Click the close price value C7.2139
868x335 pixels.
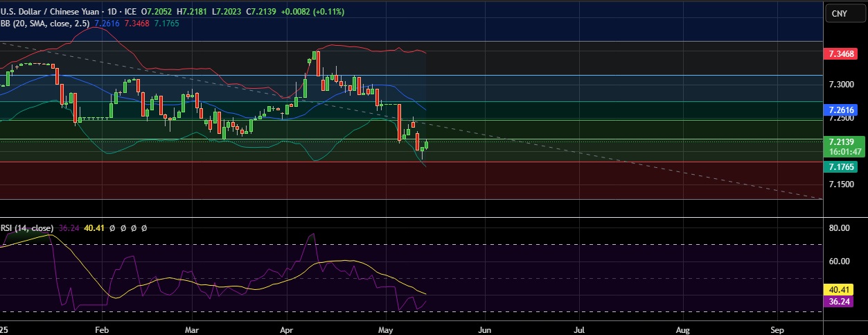[260, 12]
